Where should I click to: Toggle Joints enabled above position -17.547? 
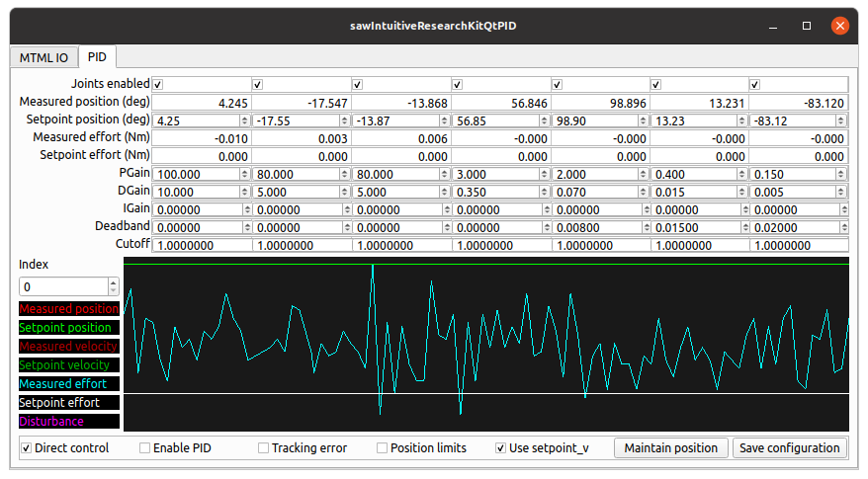click(257, 85)
